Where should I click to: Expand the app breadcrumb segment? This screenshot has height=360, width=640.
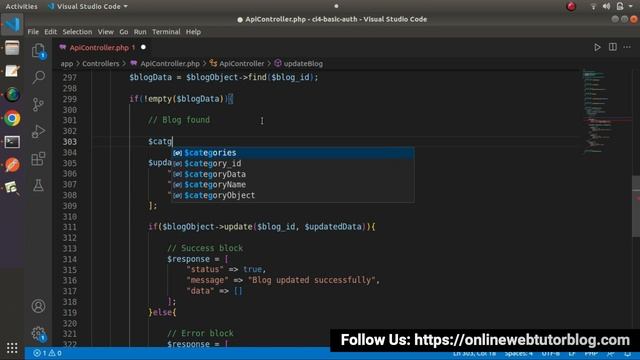(67, 64)
